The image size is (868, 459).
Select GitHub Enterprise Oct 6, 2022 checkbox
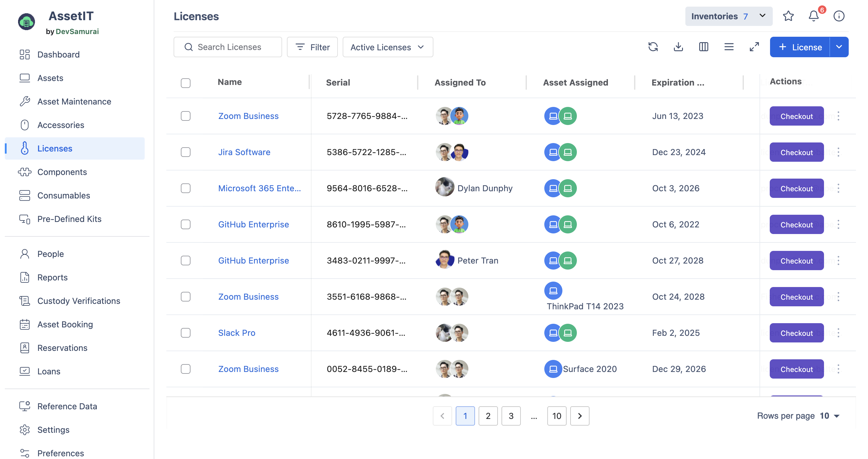[185, 224]
